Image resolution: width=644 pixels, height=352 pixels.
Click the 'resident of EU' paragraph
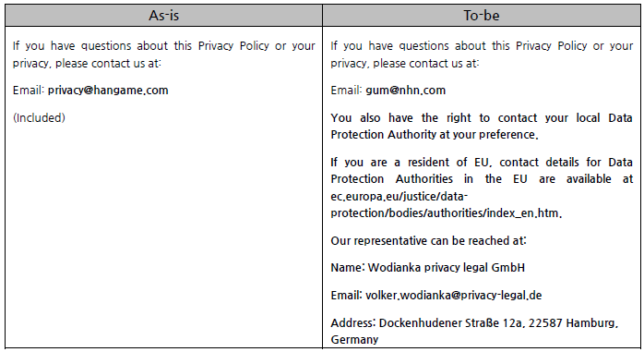pos(482,188)
